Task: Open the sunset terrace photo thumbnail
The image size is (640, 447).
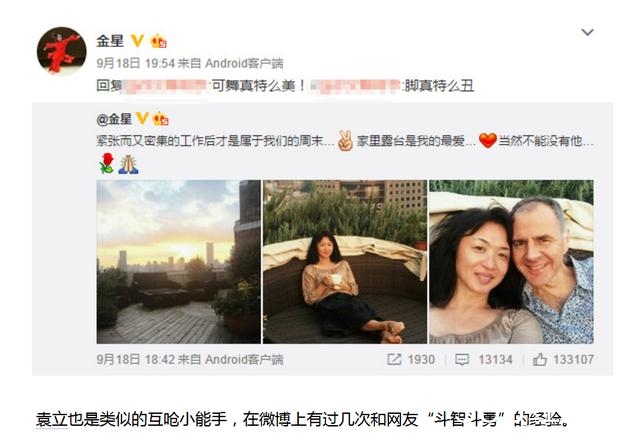Action: click(178, 261)
